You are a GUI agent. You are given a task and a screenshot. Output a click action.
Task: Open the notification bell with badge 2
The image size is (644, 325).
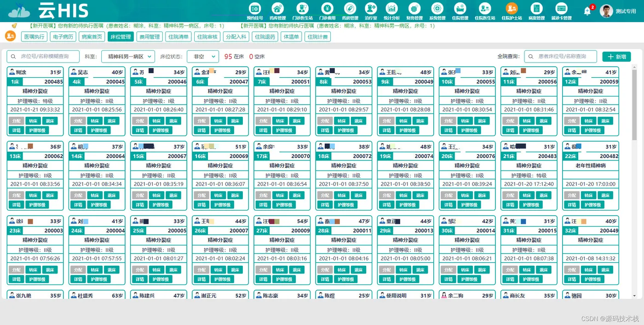(587, 11)
